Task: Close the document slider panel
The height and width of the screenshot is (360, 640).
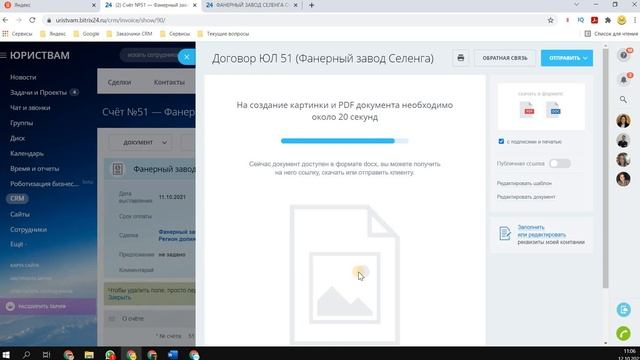Action: [x=187, y=57]
